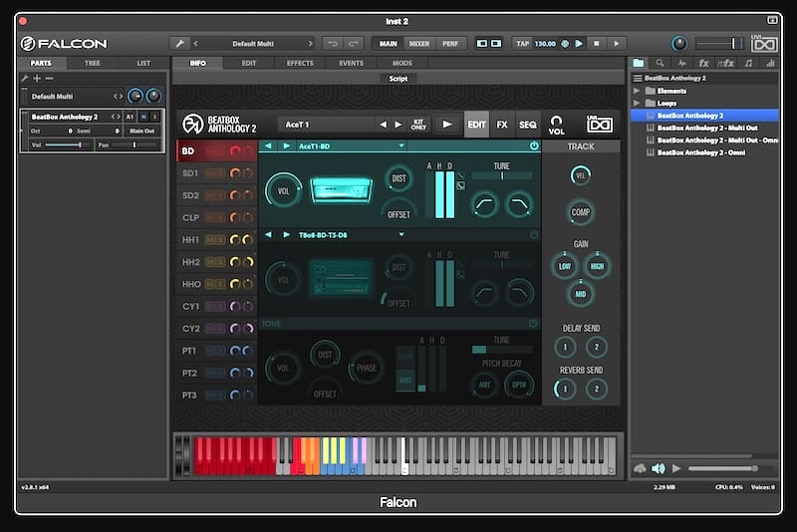Expand the Elements folder
The width and height of the screenshot is (797, 532).
click(637, 91)
